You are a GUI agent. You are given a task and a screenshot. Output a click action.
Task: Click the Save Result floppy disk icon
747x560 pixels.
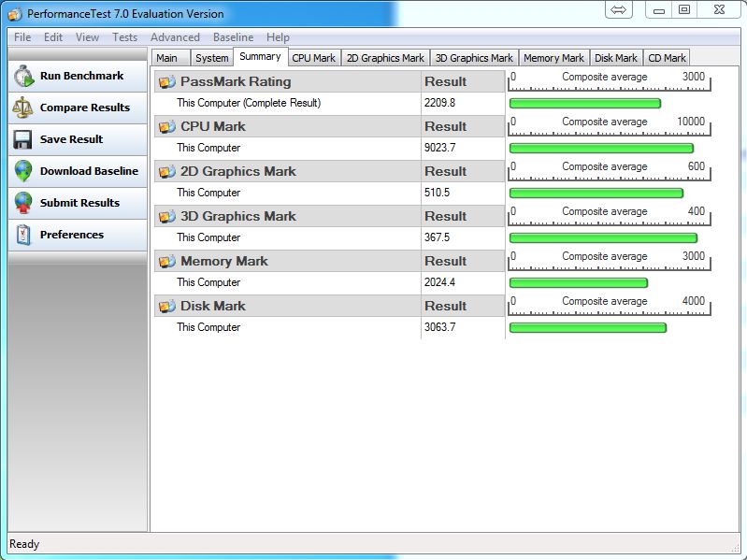23,139
